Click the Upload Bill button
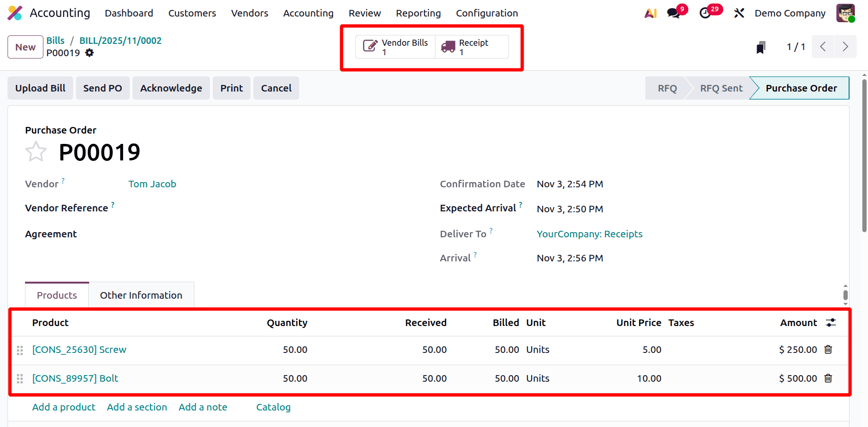Screen dimensions: 868x427 (40, 88)
